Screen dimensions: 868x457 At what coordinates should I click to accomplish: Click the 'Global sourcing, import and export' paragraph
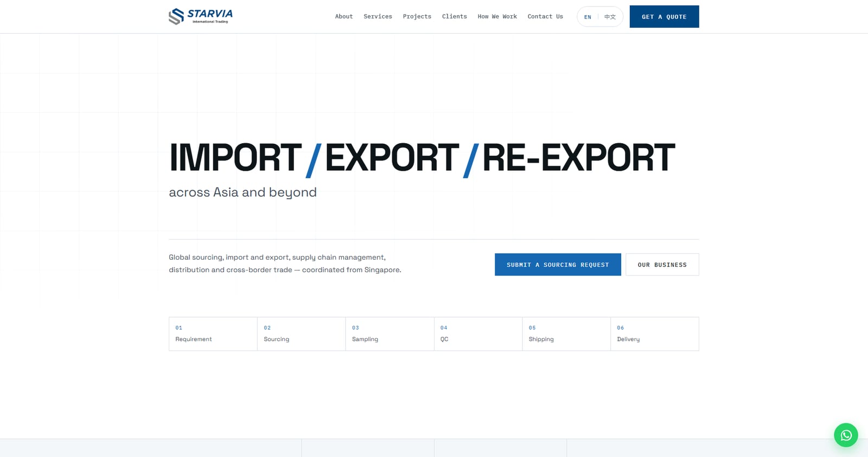click(x=285, y=263)
